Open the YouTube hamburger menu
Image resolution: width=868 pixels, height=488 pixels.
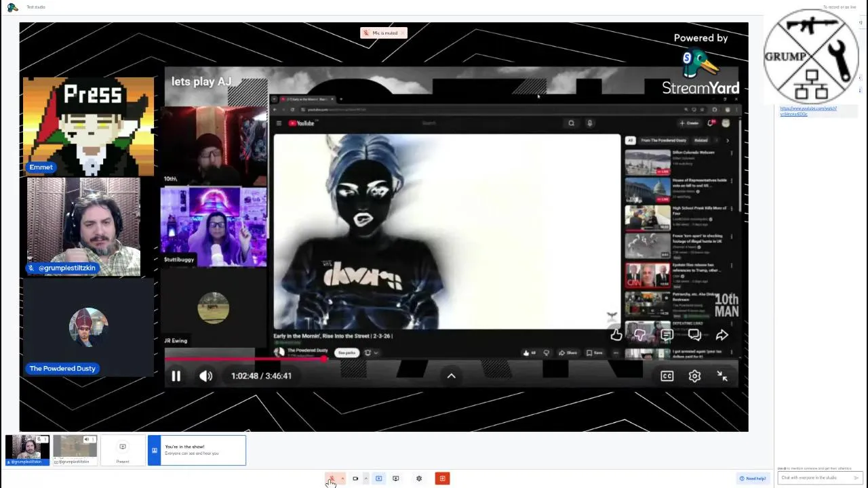[x=279, y=123]
